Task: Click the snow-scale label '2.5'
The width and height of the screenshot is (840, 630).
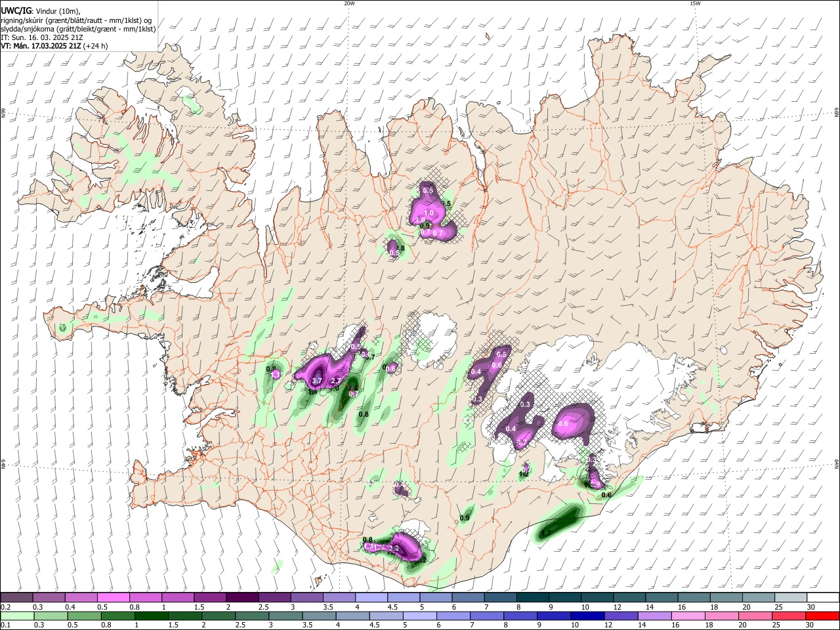Action: click(x=263, y=607)
